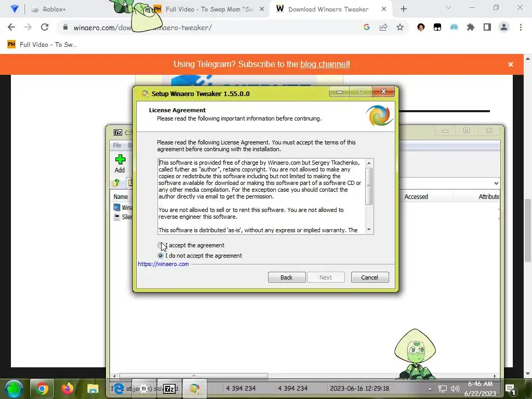The image size is (532, 399).
Task: Open Chrome from the taskbar
Action: pyautogui.click(x=42, y=389)
